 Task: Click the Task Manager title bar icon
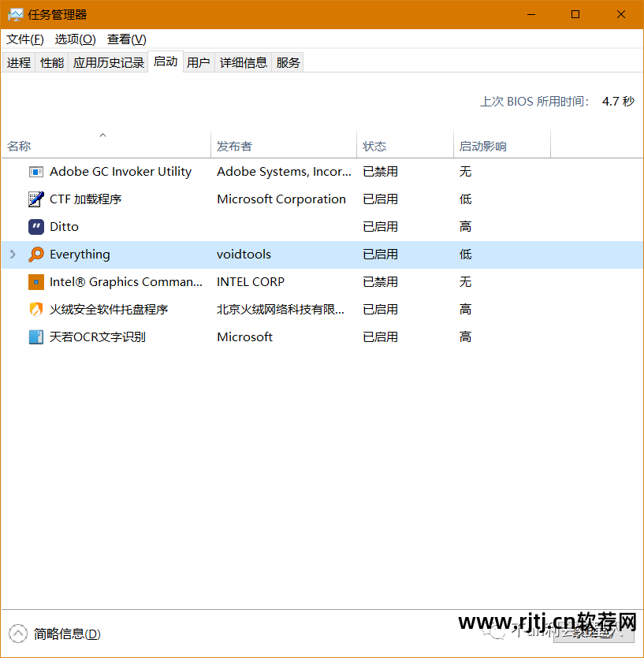pyautogui.click(x=14, y=13)
